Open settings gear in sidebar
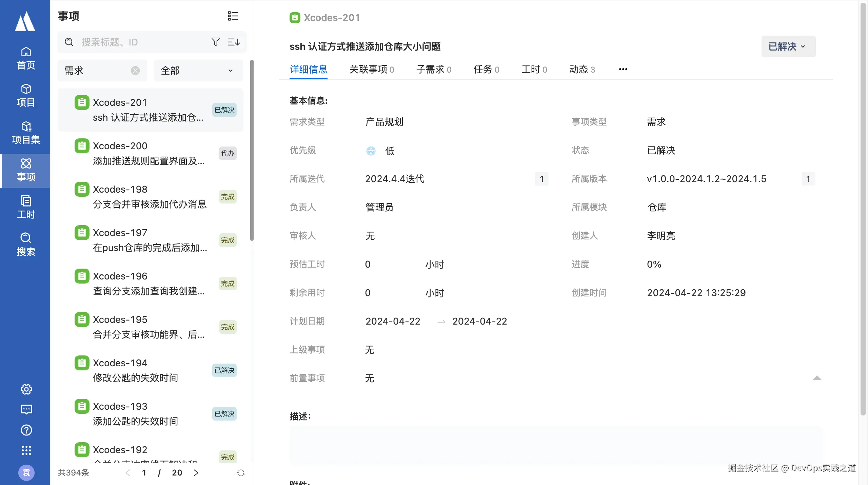Viewport: 868px width, 485px height. 26,389
